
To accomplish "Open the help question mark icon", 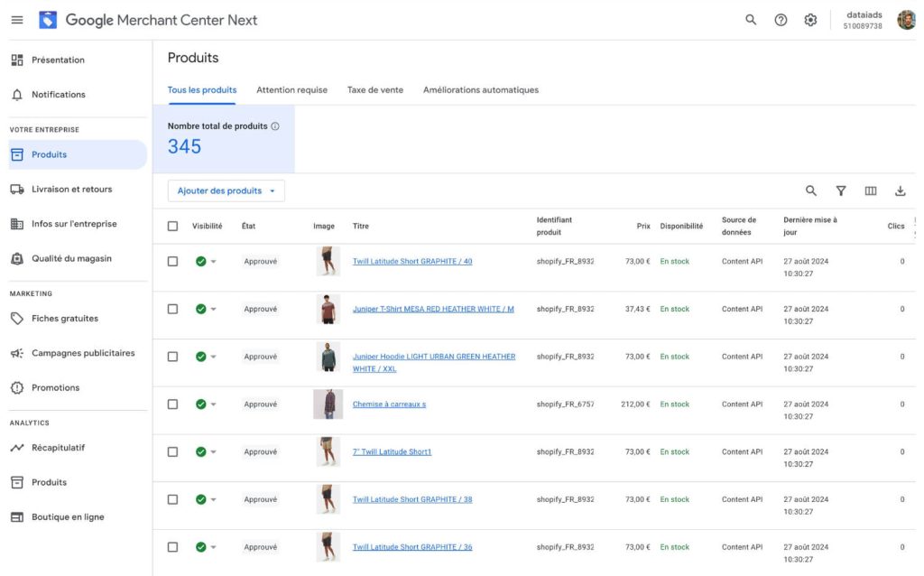I will [781, 20].
